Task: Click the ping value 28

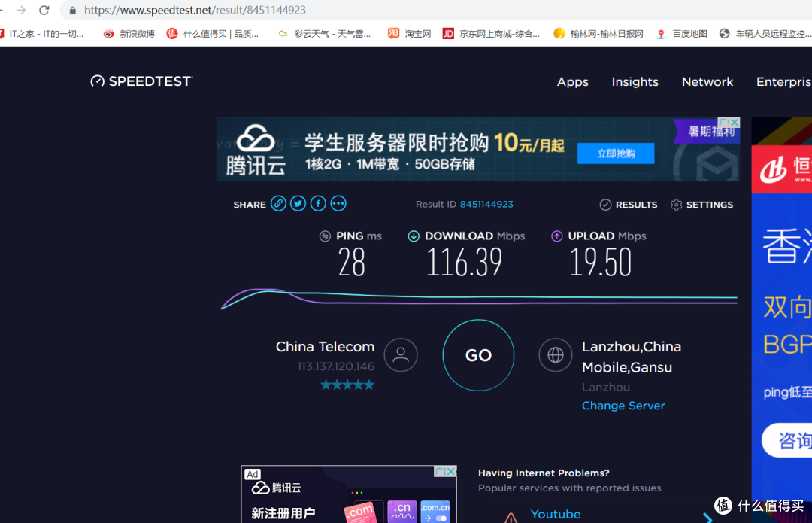Action: 352,263
